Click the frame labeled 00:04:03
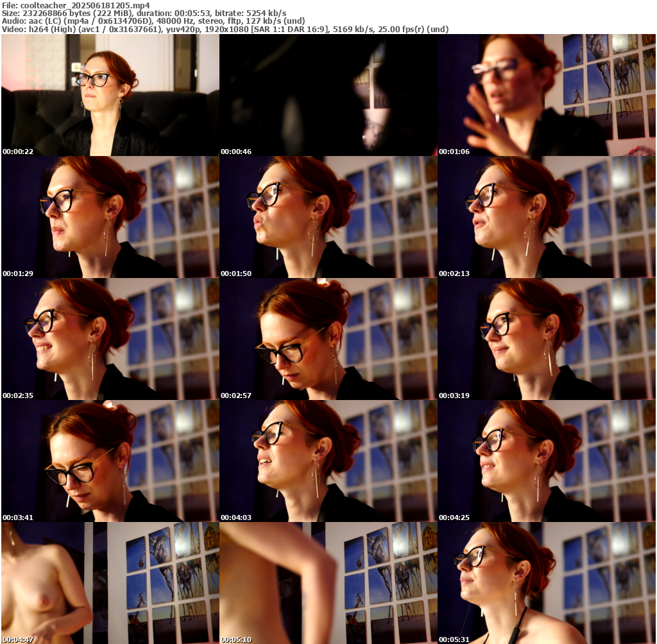Viewport: 657px width, 644px height. (328, 461)
